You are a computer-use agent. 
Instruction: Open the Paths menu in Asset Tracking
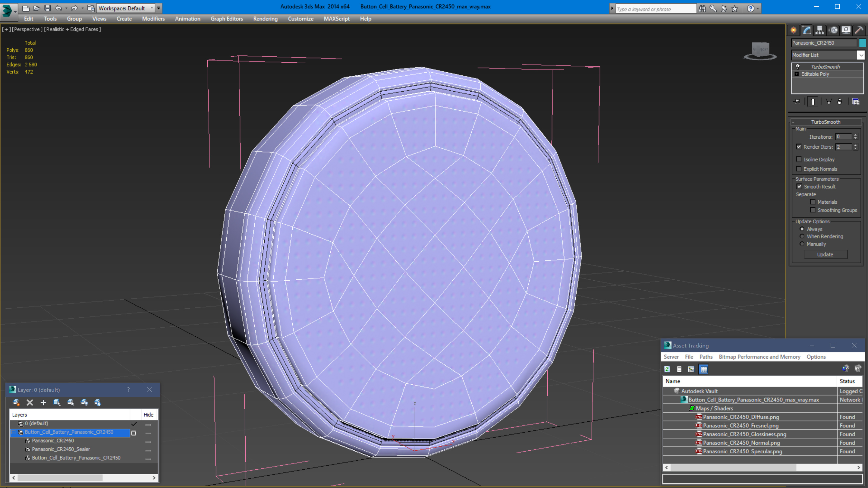coord(706,357)
